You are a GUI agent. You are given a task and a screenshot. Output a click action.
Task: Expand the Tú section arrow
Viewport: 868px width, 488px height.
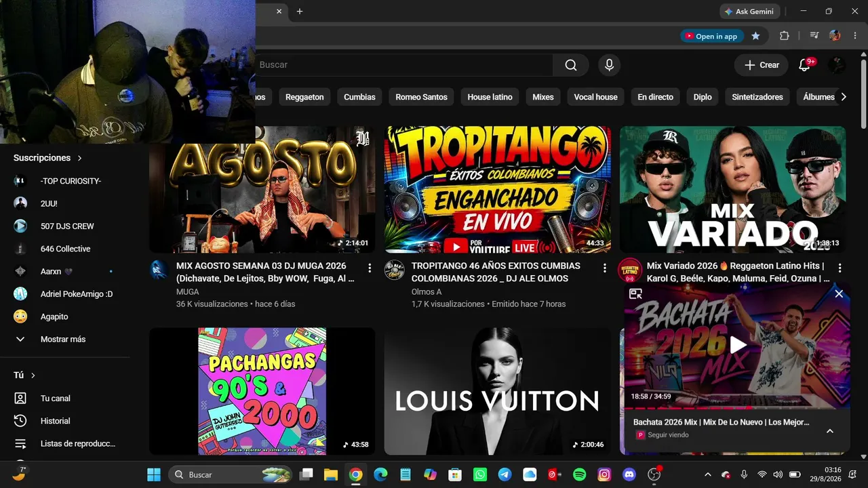tap(33, 375)
